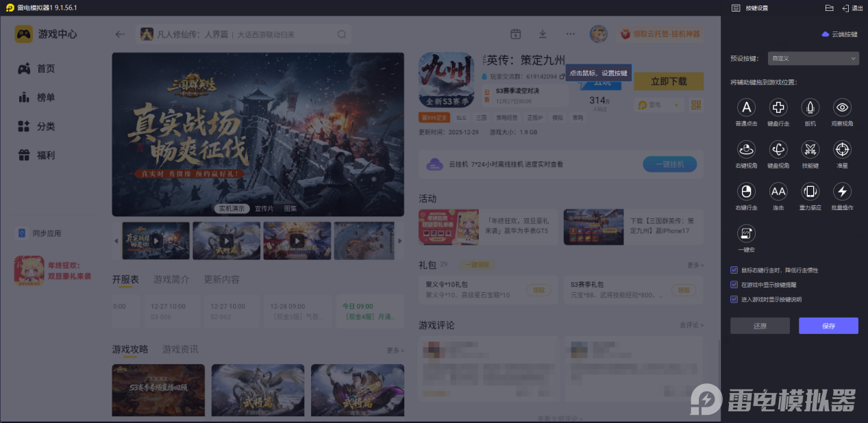Viewport: 868px width, 423px height.
Task: Open the S3赛季专场直播回顾 guide thumbnail
Action: click(x=158, y=390)
